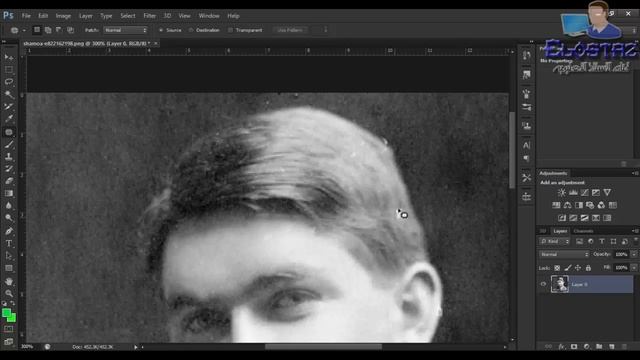The height and width of the screenshot is (360, 640).
Task: Click the vertical canvas scrollbar thumb
Action: coord(512,150)
